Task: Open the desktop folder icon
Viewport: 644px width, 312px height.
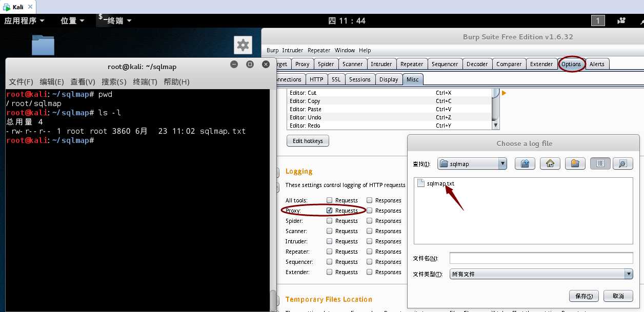Action: [43, 45]
